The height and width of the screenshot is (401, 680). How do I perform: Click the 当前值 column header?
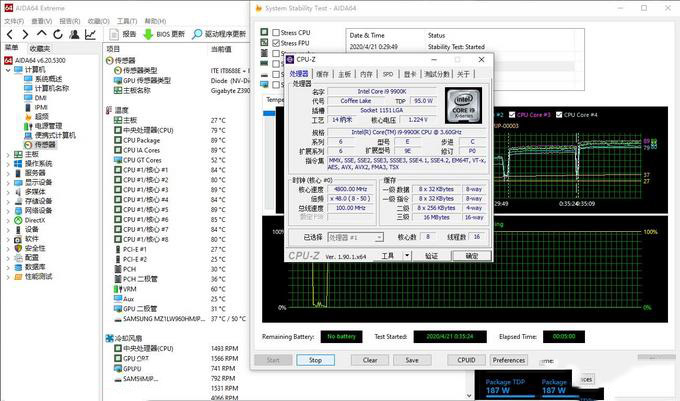click(221, 49)
